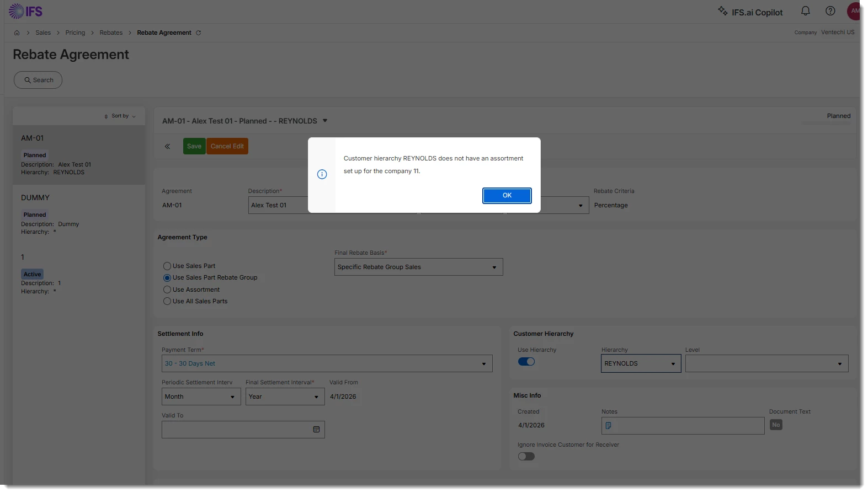Click OK in the message dialog
The image size is (868, 493).
tap(507, 196)
